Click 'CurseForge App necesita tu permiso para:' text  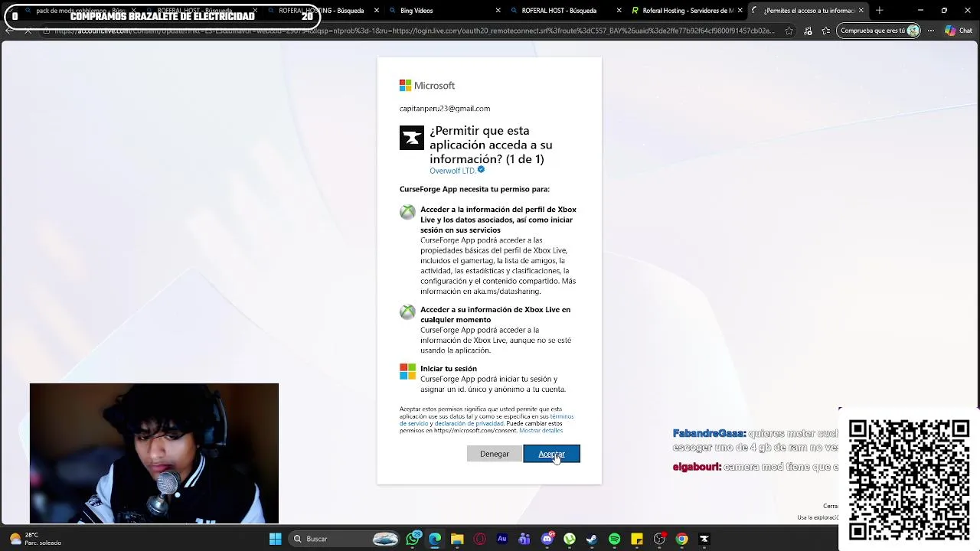[x=475, y=189]
